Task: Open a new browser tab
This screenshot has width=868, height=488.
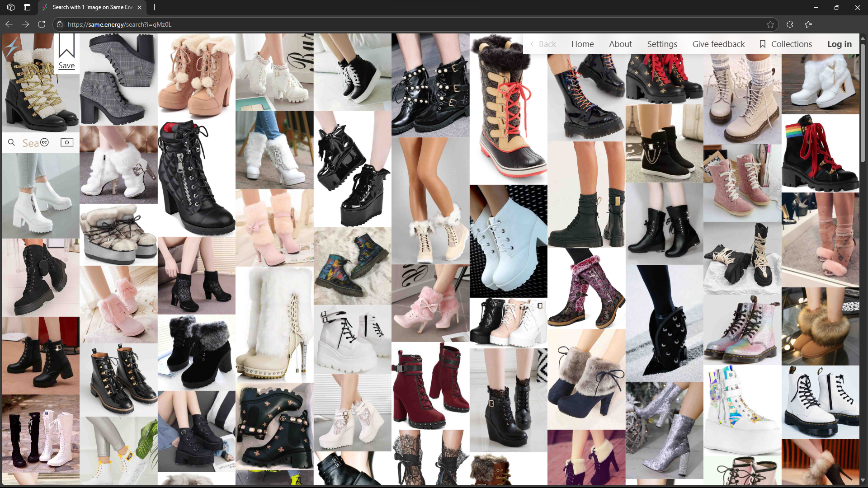Action: pyautogui.click(x=155, y=7)
